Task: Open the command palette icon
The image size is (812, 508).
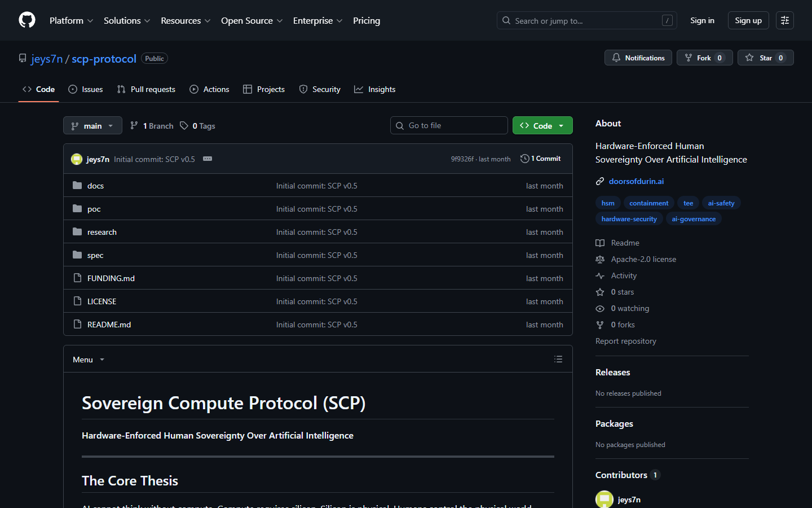Action: (x=784, y=20)
